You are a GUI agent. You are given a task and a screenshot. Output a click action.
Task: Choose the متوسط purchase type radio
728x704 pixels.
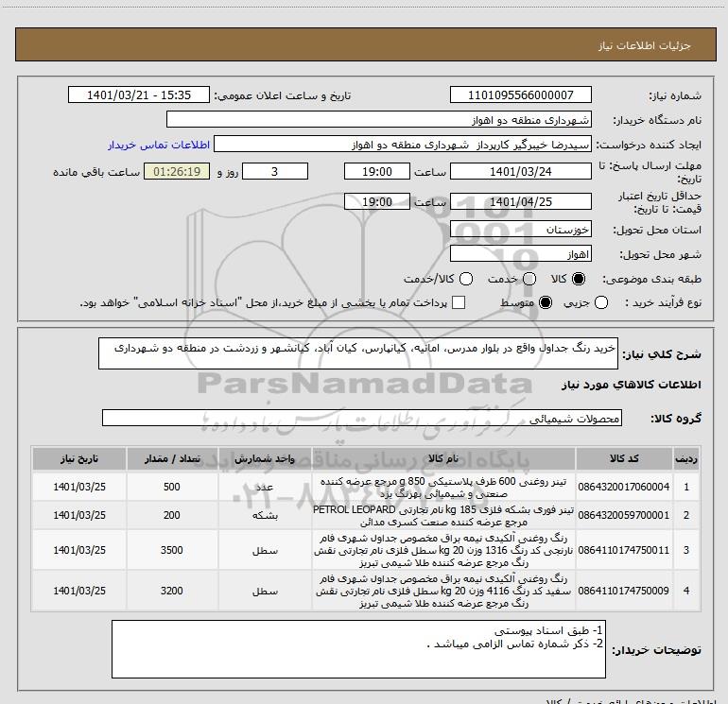(x=546, y=302)
